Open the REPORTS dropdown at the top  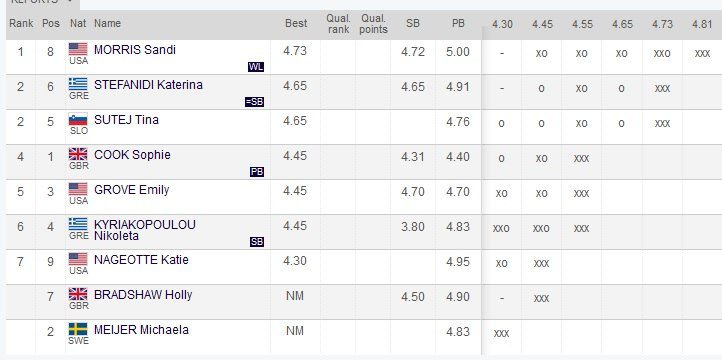41,2
